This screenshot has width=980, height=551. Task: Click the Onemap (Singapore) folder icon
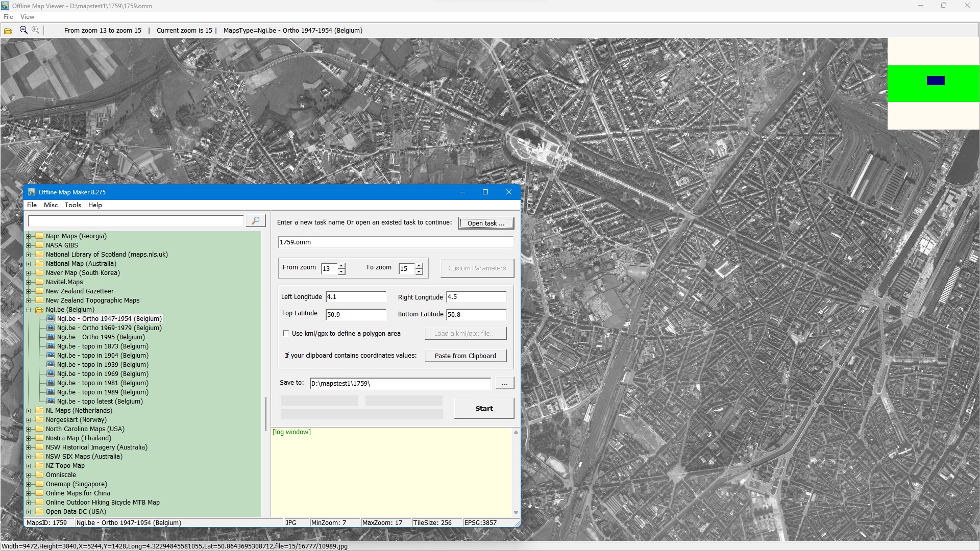click(39, 484)
